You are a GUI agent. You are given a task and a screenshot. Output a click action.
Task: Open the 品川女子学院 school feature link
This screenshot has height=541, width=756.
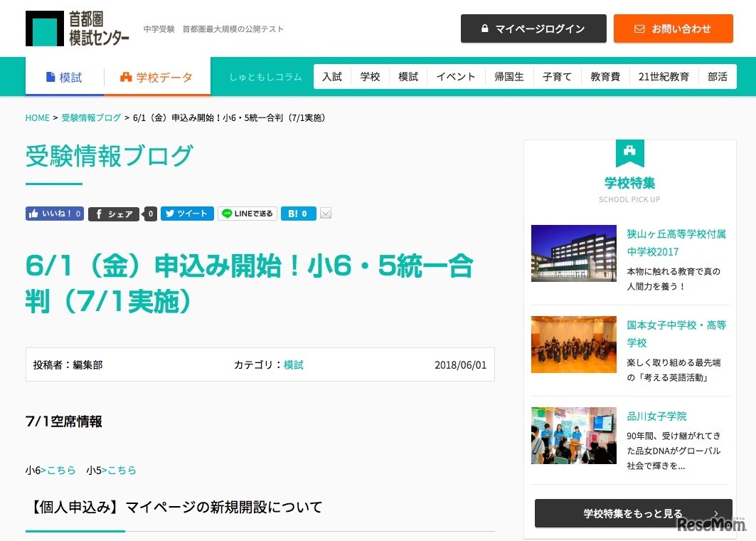coord(656,416)
